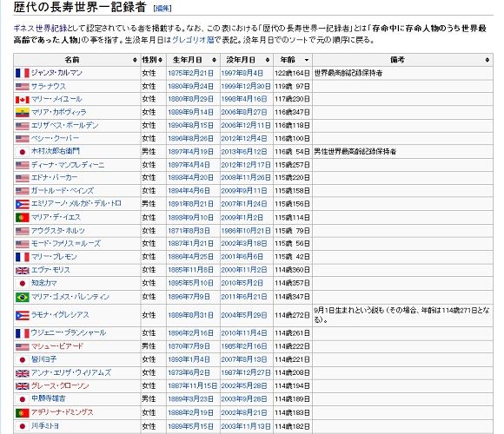
Task: Open the 編集 section edit link
Action: click(x=162, y=9)
